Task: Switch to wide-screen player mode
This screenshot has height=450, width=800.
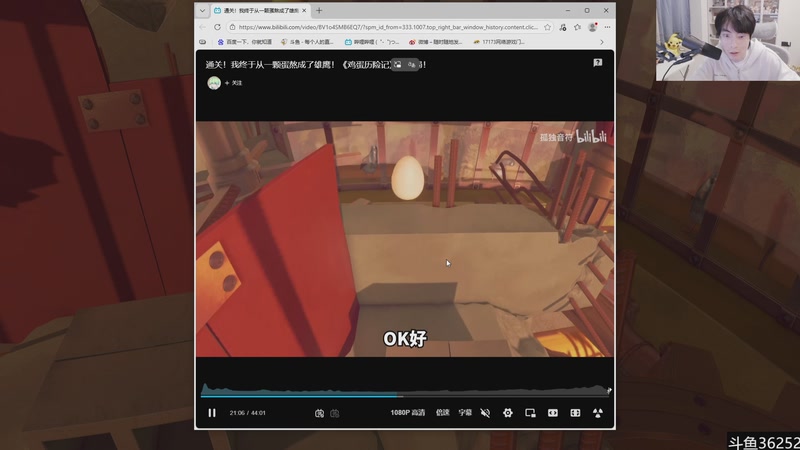Action: 553,413
